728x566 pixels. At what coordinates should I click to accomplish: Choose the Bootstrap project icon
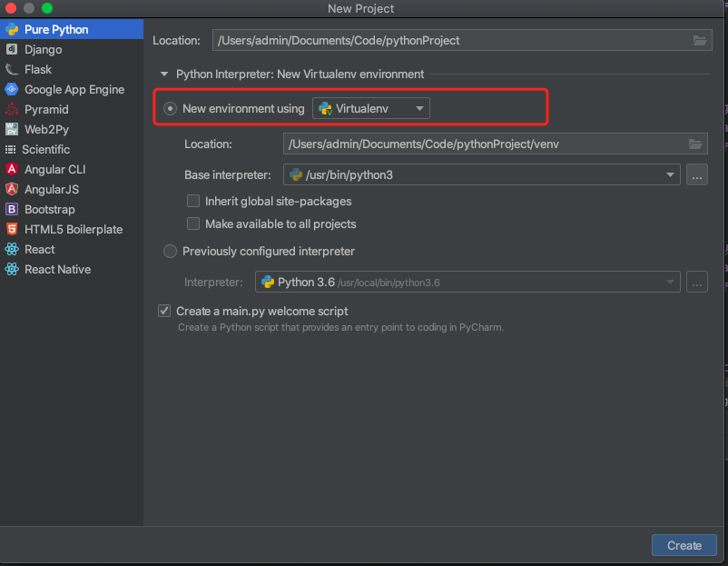coord(12,210)
